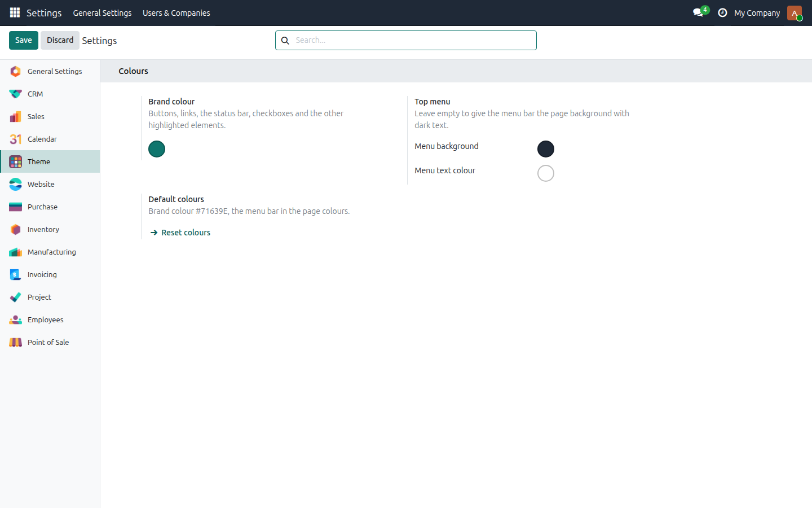Change the Menu text colour swatch
Viewport: 812px width, 508px height.
tap(546, 173)
